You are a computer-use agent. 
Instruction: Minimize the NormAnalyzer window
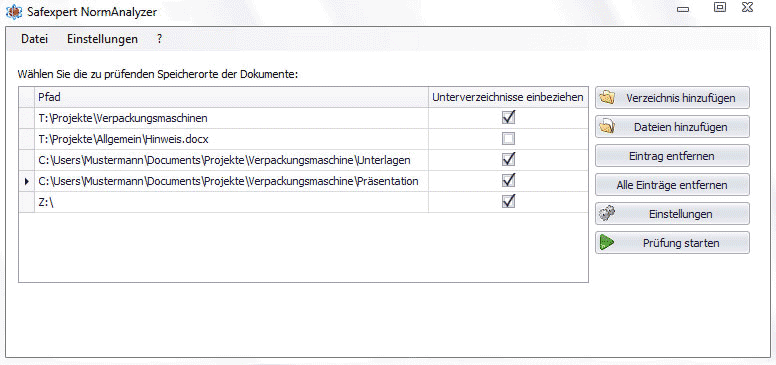[x=683, y=9]
